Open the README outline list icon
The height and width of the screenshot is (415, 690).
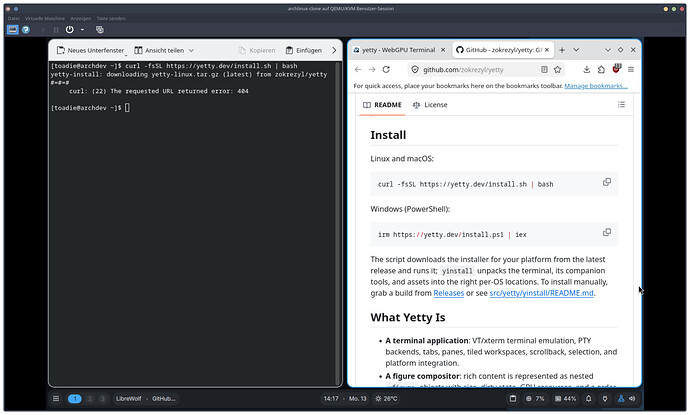[x=621, y=104]
